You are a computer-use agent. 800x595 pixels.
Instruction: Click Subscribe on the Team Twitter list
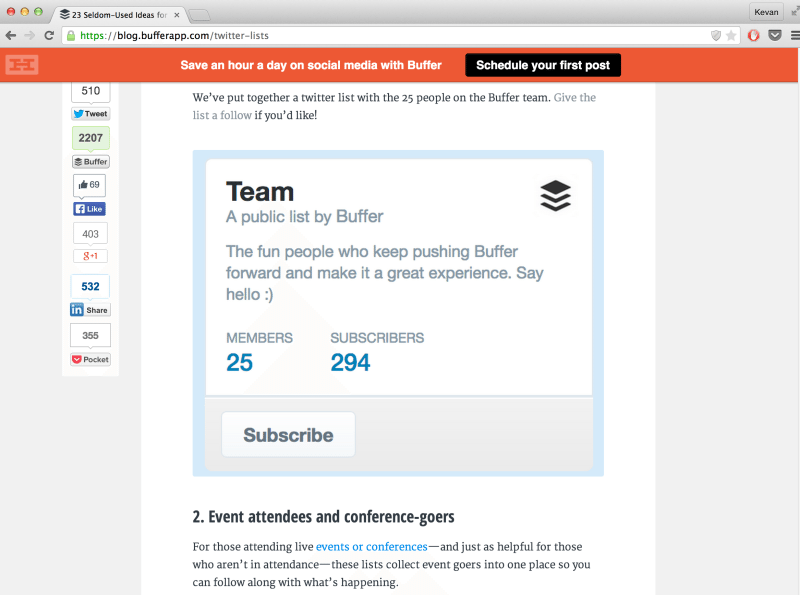[x=288, y=434]
